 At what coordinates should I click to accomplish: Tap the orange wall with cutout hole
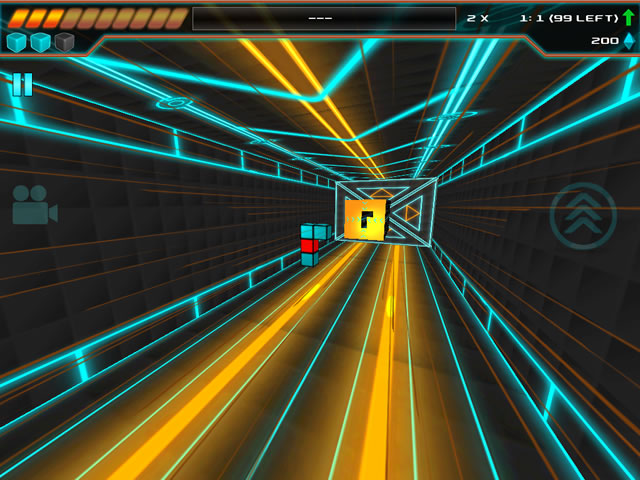(365, 220)
